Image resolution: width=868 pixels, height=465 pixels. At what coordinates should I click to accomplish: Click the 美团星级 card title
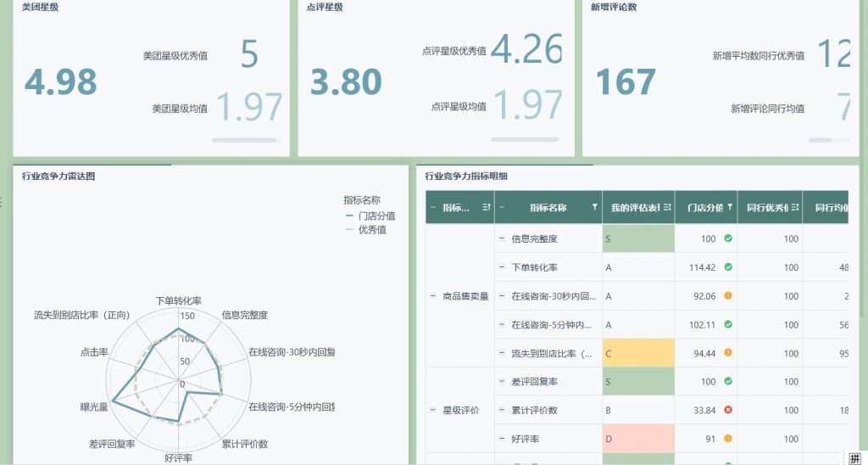[40, 7]
